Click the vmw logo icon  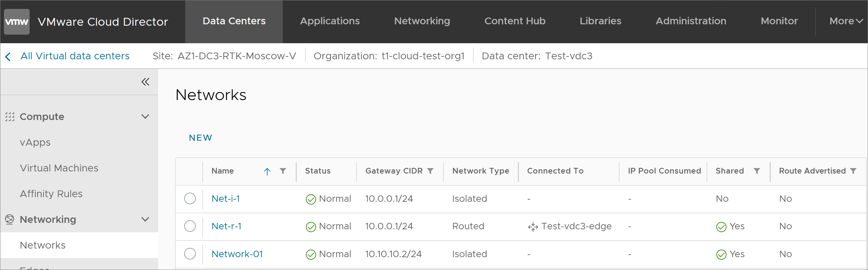point(17,22)
